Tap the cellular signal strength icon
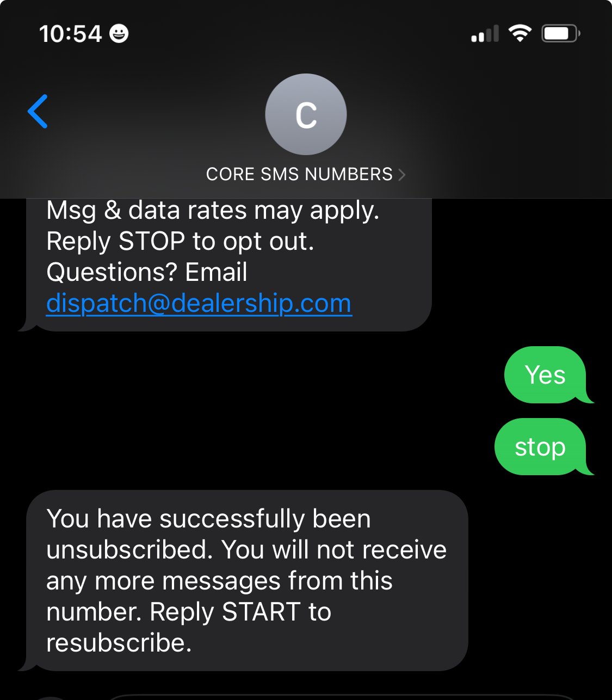Screen dimensions: 612x700 (485, 34)
